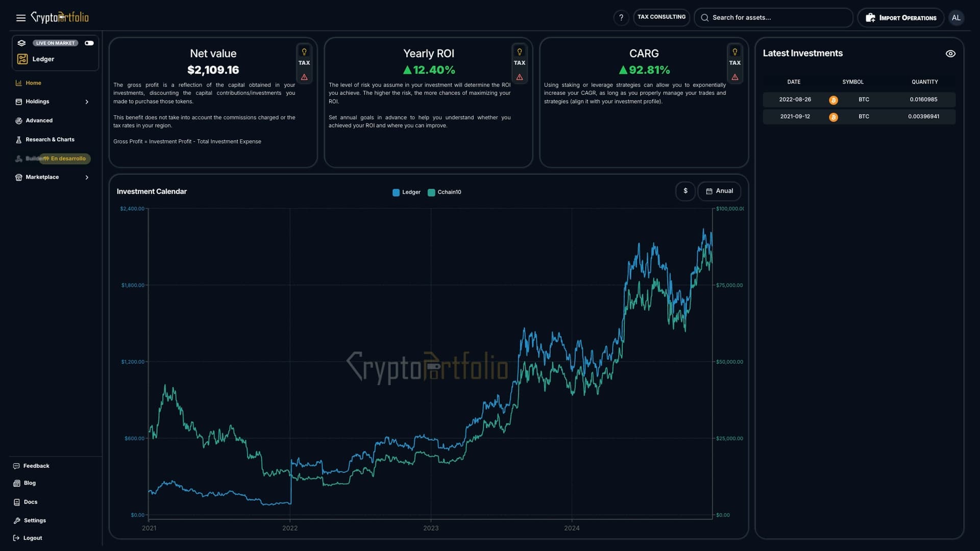Open the Ledger portfolio icon
The height and width of the screenshot is (551, 980).
point(22,59)
